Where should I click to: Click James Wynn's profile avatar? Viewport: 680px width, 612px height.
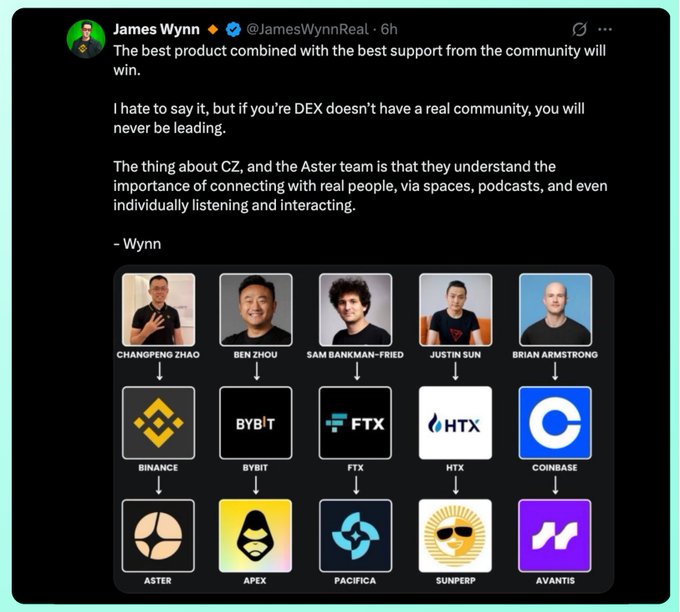click(x=86, y=39)
